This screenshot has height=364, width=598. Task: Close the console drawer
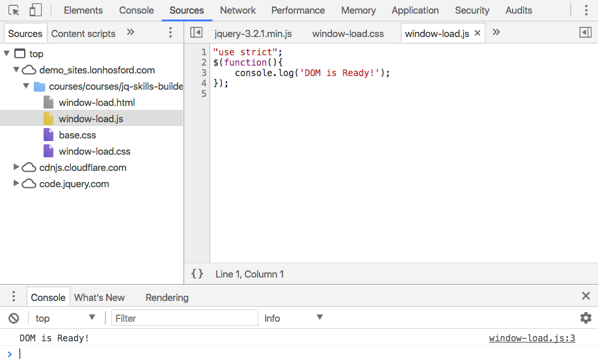coord(586,296)
